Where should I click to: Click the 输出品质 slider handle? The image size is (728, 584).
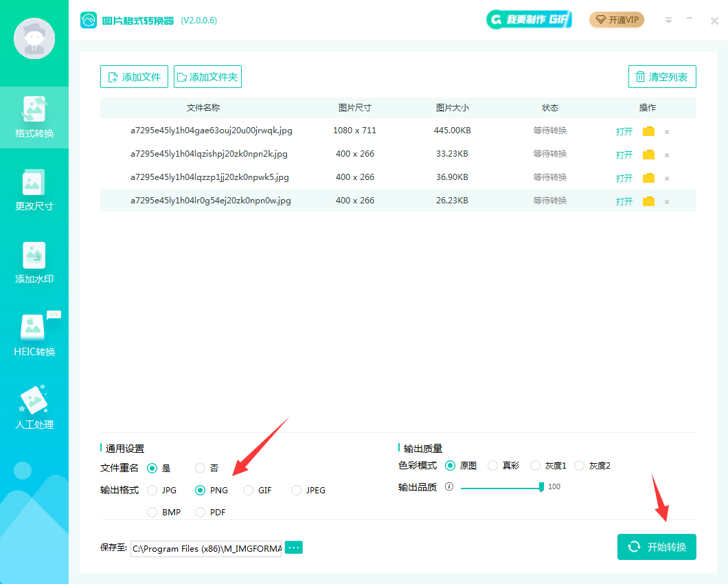point(541,486)
